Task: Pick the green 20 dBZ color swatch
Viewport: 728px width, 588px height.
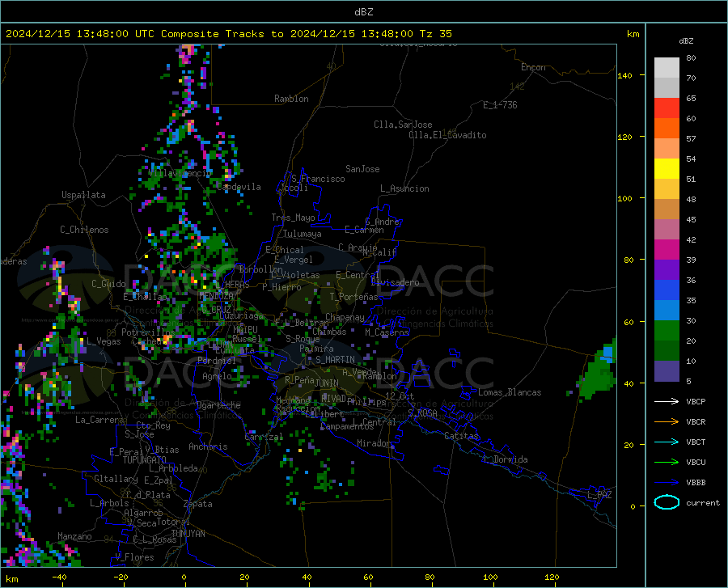Action: click(x=667, y=331)
